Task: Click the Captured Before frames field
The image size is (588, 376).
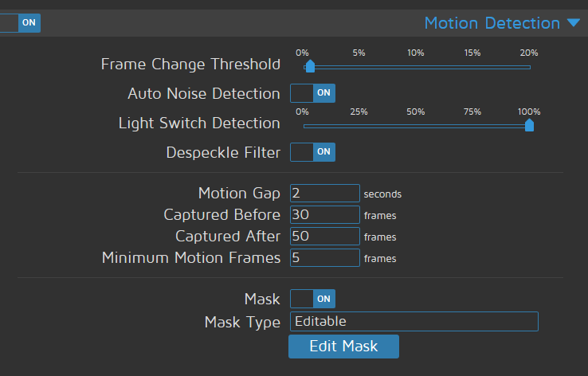Action: (325, 215)
